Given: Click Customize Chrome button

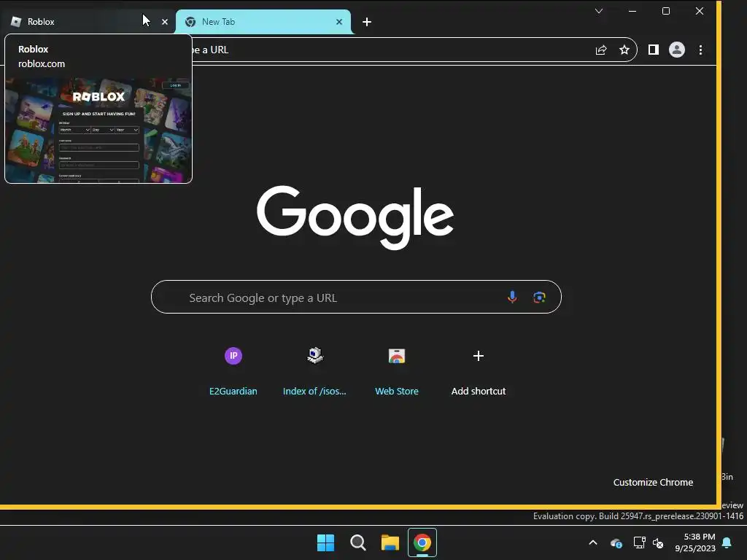Looking at the screenshot, I should pyautogui.click(x=653, y=483).
